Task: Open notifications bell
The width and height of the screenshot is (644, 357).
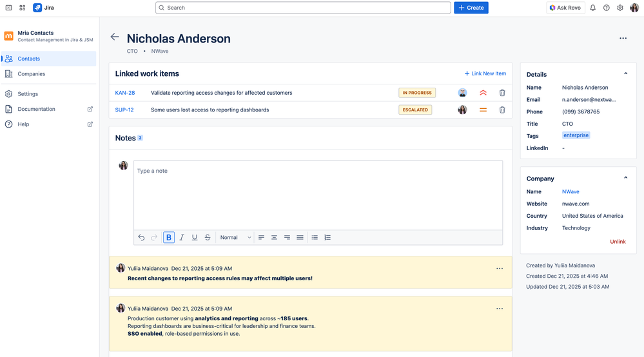Action: pos(592,8)
